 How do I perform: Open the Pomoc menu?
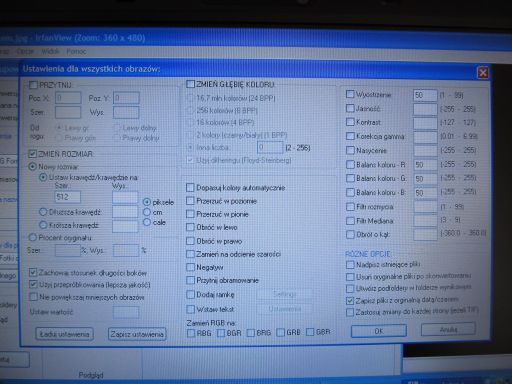point(76,52)
